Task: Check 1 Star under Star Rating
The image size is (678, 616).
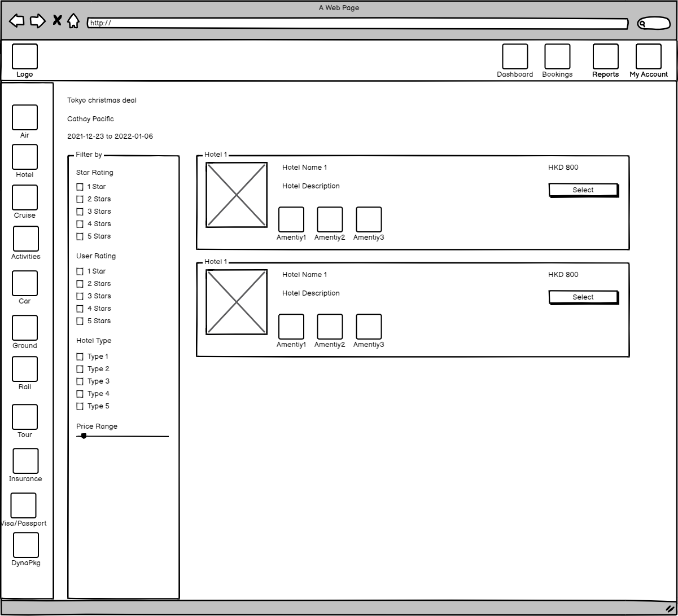Action: pos(80,187)
